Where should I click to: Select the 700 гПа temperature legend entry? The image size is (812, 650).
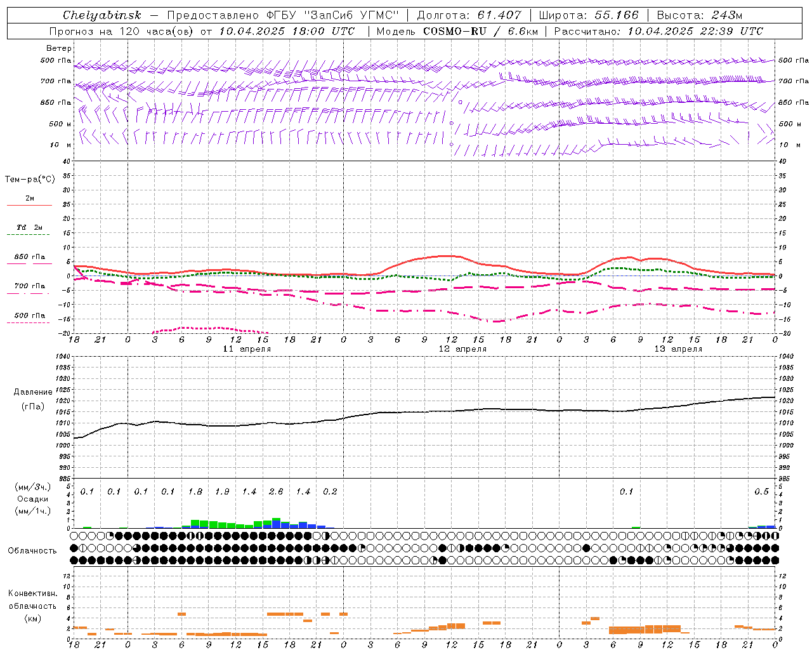click(30, 286)
